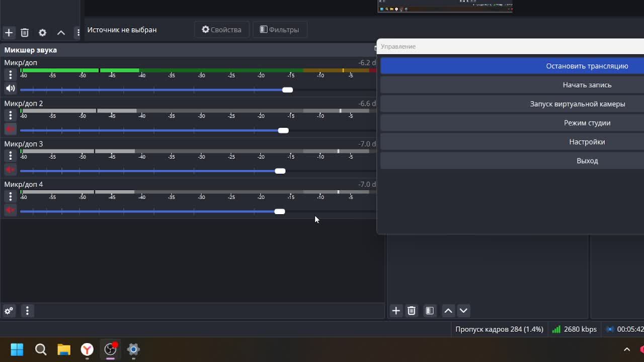Open Фильтры for the source
The width and height of the screenshot is (644, 362).
tap(280, 30)
